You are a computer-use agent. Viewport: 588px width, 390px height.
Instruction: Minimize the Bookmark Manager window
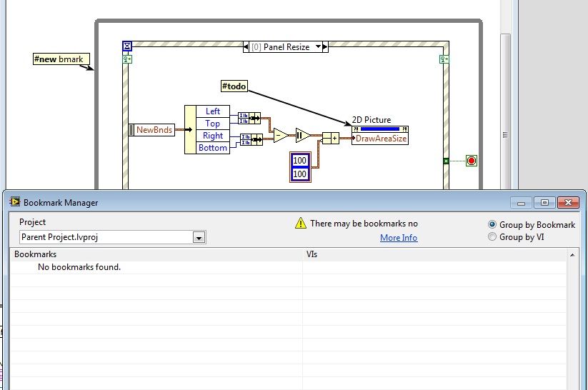point(522,203)
